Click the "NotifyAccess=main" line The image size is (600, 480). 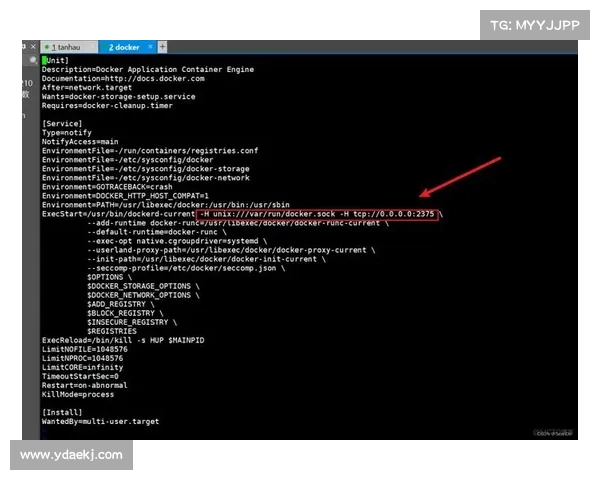click(80, 142)
